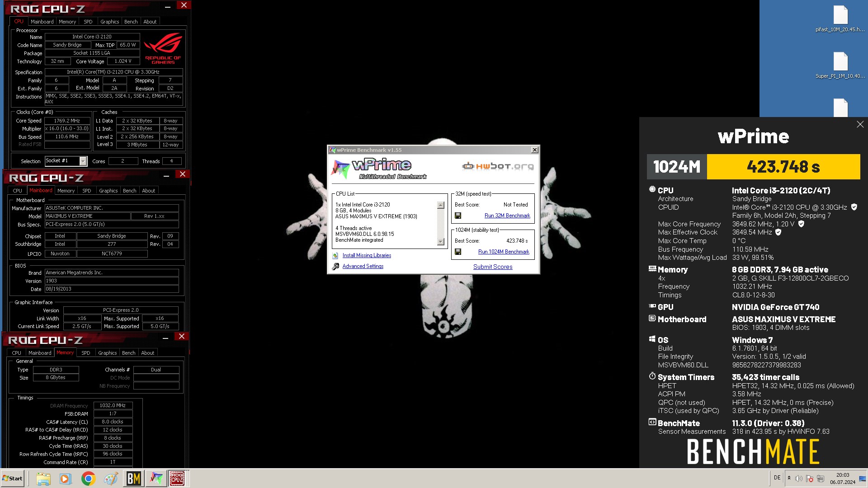The image size is (868, 488).
Task: Click the Advanced Settings wrench icon
Action: [335, 267]
